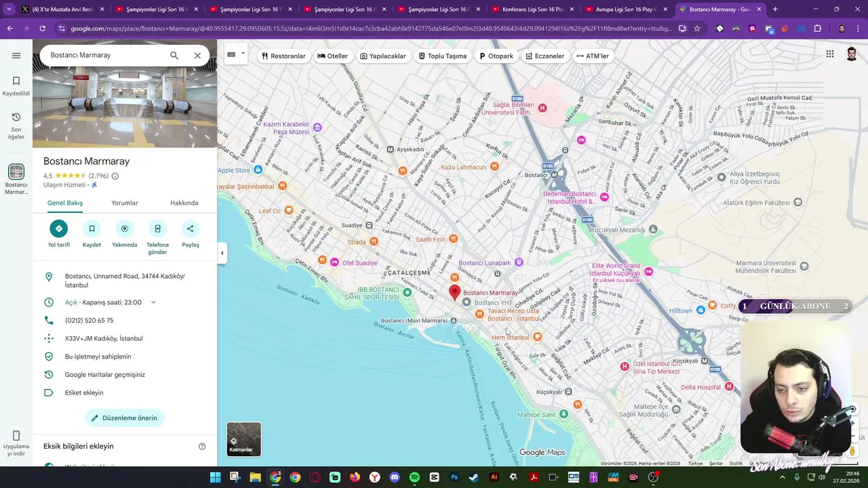This screenshot has width=868, height=488.
Task: Click Uygulamayı indir in the sidebar
Action: (x=16, y=444)
